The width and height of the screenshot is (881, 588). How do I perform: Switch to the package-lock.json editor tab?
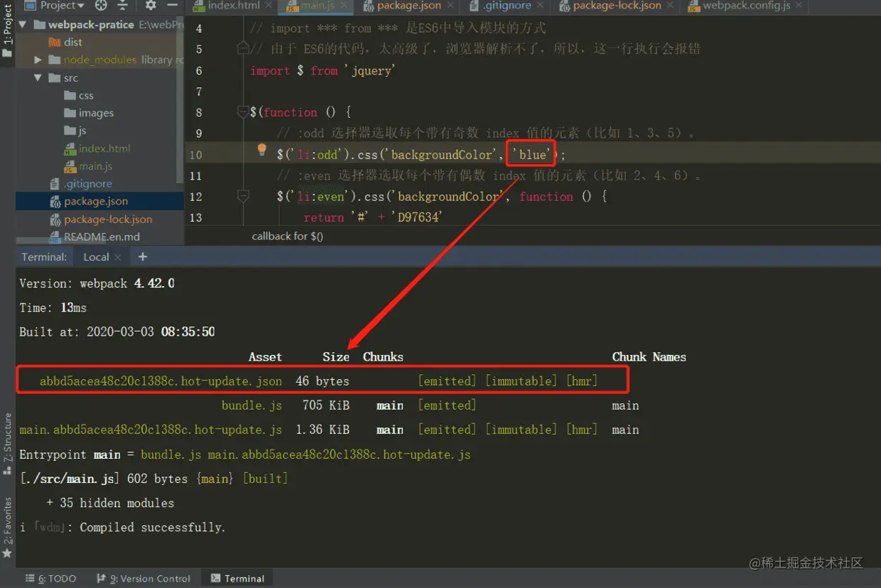[x=617, y=6]
